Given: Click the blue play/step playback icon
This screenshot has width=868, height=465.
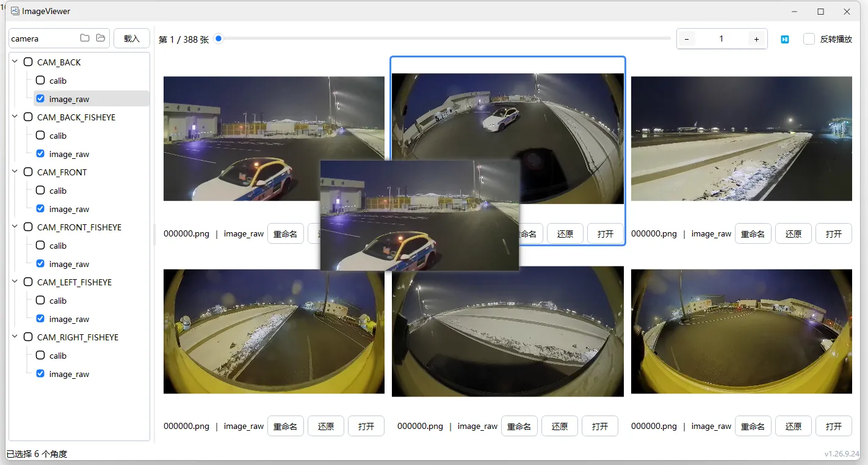Looking at the screenshot, I should click(x=785, y=39).
